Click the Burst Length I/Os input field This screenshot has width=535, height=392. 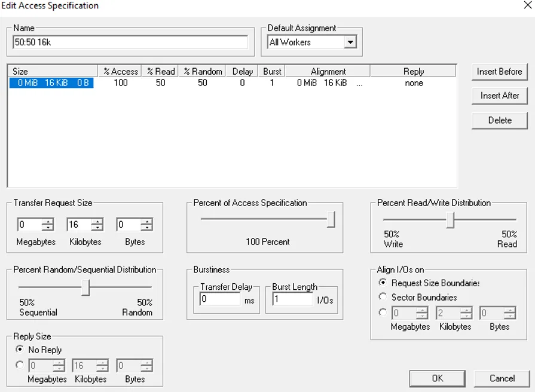[293, 299]
